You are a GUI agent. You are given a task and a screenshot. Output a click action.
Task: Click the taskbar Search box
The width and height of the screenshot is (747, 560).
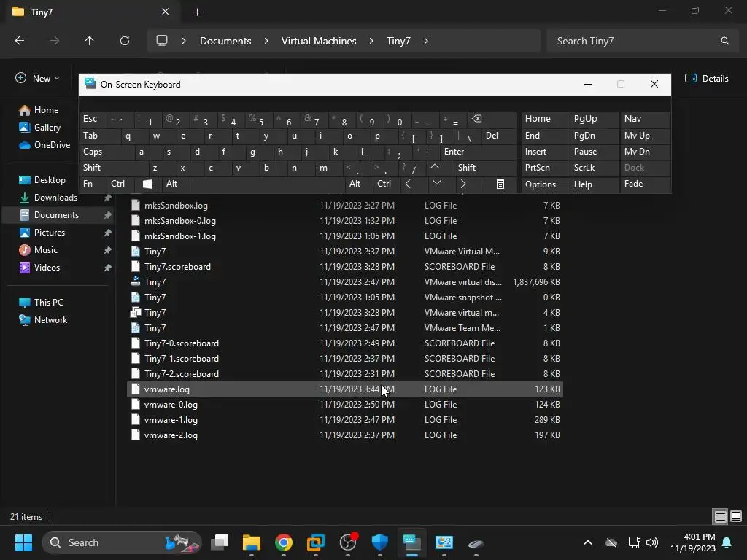122,542
